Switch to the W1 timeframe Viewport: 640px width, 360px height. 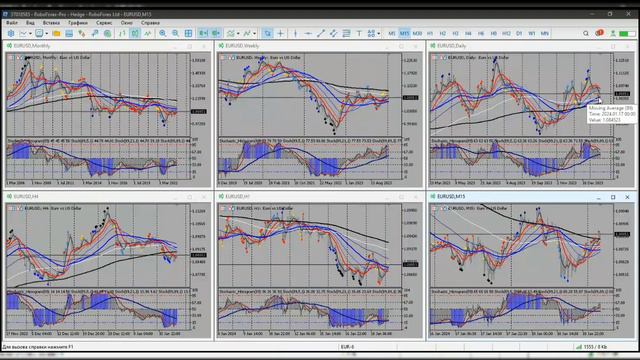pyautogui.click(x=531, y=33)
